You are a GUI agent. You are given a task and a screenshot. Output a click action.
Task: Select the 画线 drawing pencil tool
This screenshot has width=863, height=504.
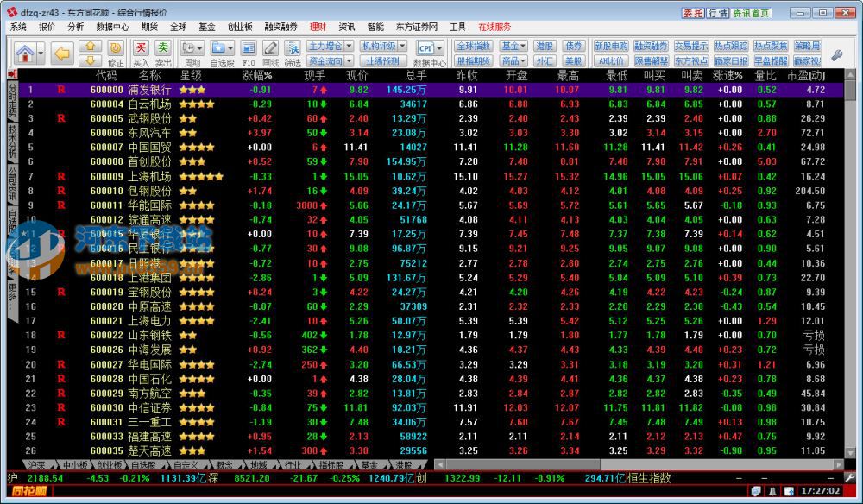[270, 48]
